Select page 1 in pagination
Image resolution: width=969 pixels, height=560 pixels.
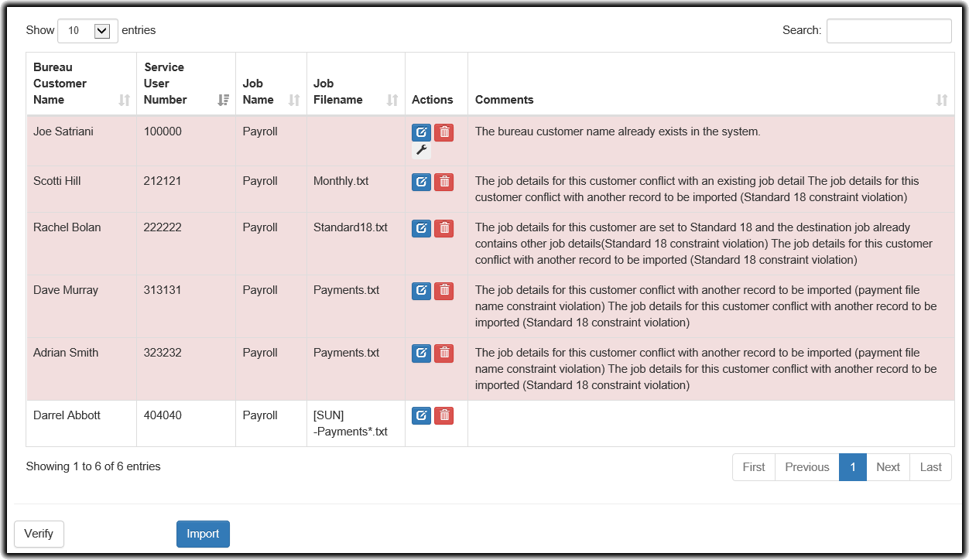[x=852, y=467]
